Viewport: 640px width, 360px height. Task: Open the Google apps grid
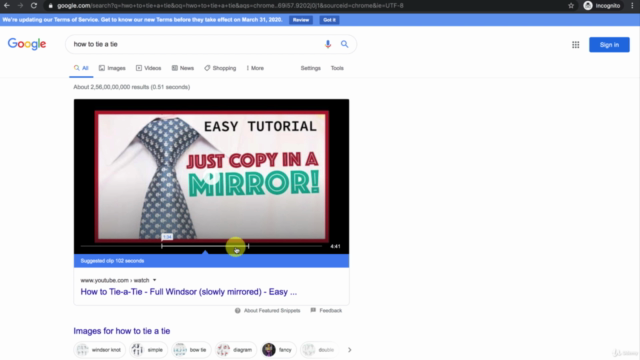coord(576,45)
